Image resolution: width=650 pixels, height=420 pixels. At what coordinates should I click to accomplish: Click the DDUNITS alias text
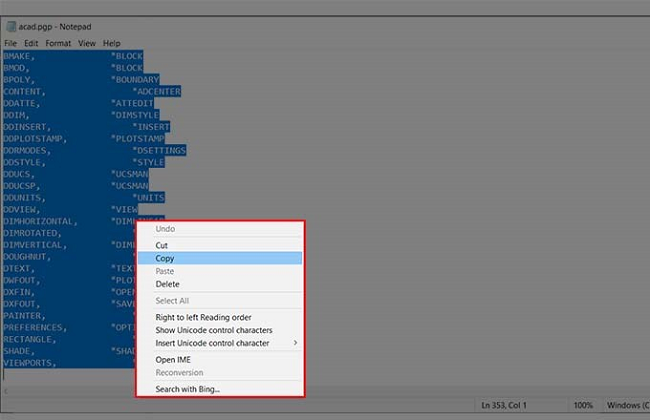point(24,198)
